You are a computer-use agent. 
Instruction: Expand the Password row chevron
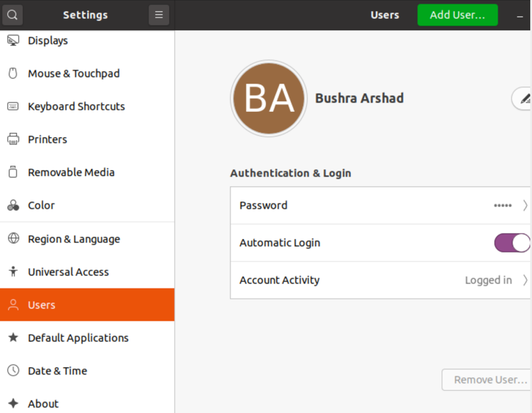click(x=525, y=205)
